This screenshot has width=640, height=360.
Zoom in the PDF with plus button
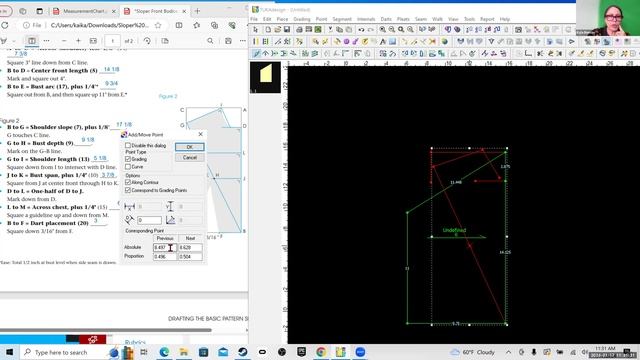pos(78,41)
